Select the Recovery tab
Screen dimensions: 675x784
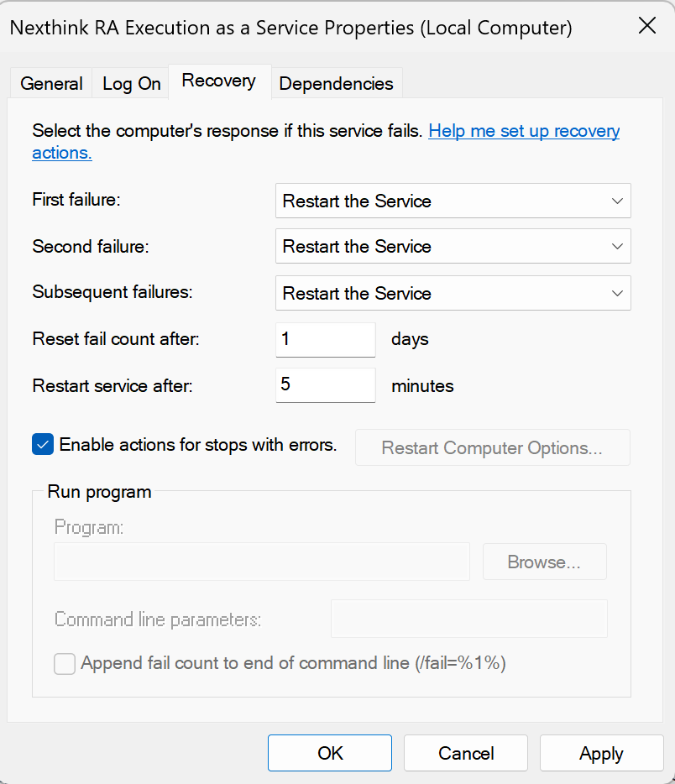(218, 81)
